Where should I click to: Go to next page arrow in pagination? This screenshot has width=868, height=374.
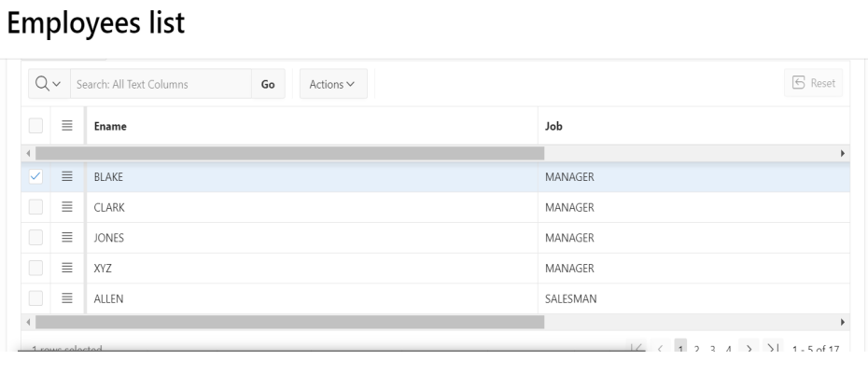pos(749,350)
